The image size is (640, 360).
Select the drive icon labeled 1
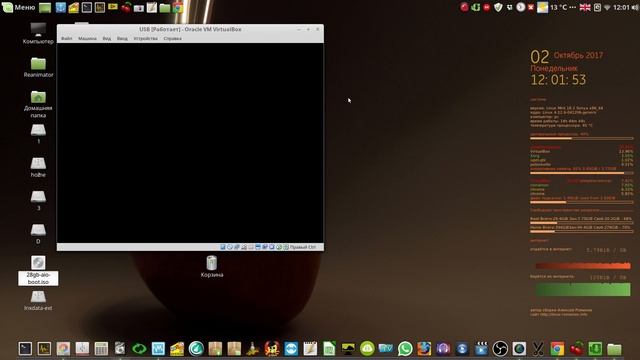38,134
